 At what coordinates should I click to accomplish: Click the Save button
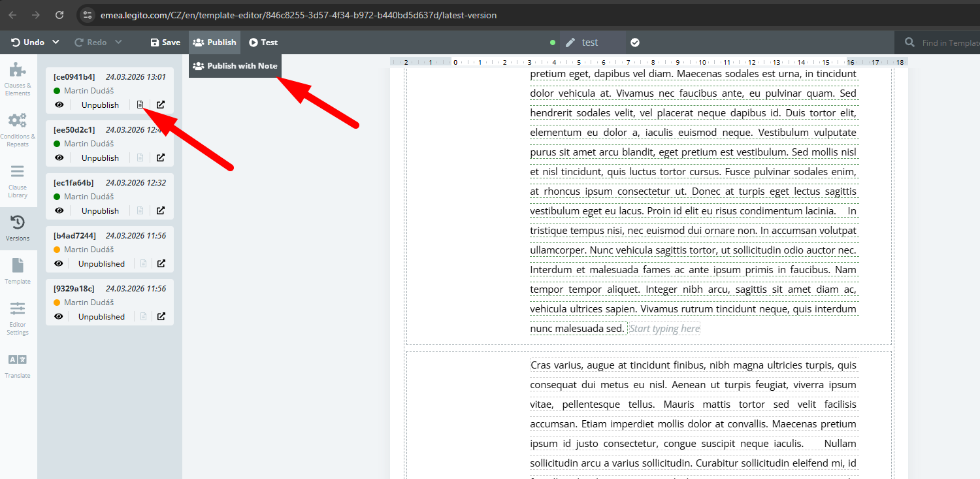point(165,42)
